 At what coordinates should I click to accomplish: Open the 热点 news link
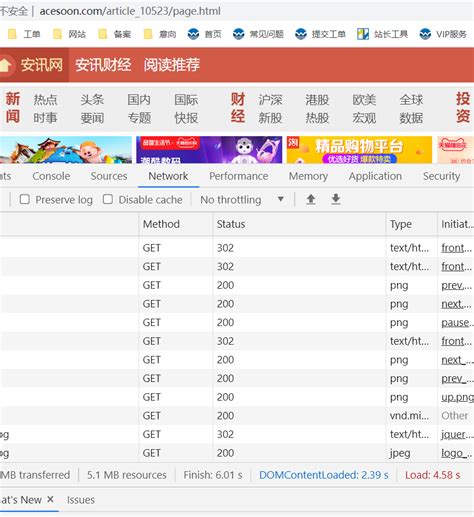[x=45, y=100]
